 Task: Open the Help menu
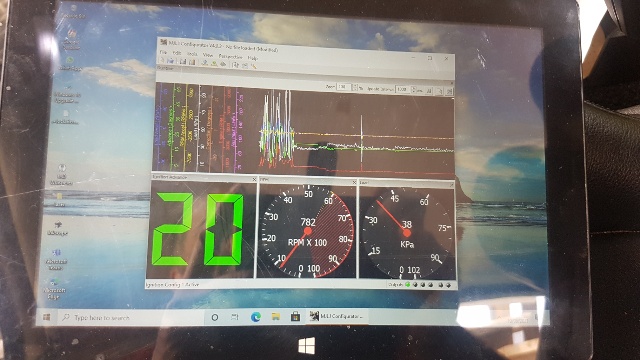click(x=253, y=58)
